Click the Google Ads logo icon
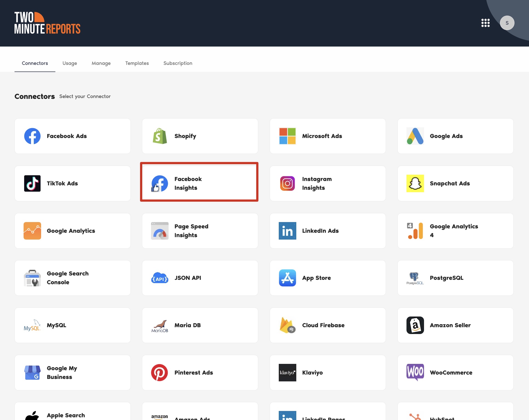The image size is (529, 420). pos(415,136)
